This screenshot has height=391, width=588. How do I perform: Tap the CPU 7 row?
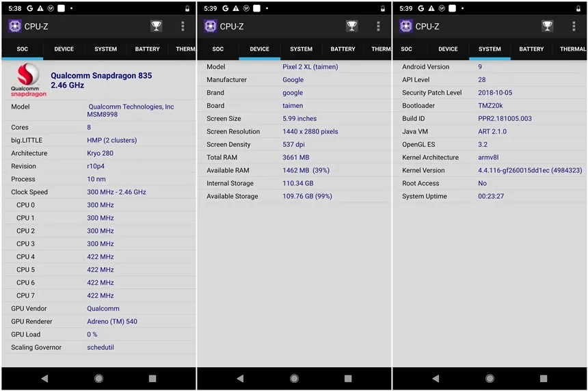[98, 295]
